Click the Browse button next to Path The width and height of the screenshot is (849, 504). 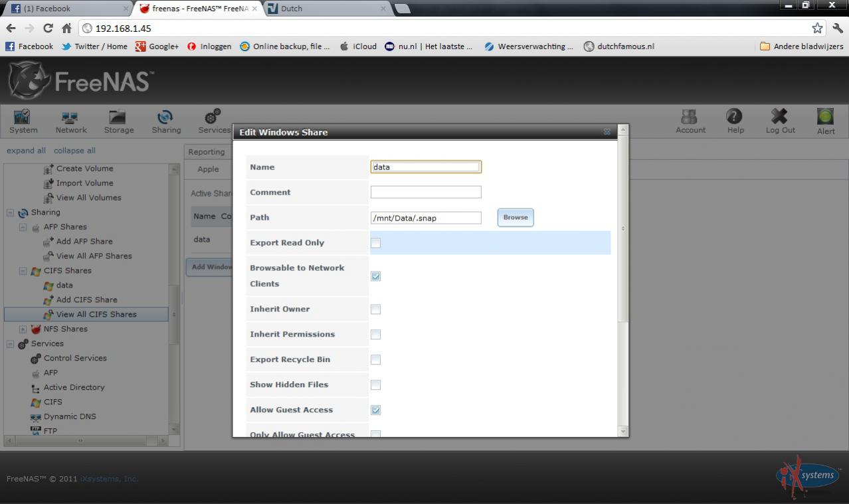click(516, 217)
